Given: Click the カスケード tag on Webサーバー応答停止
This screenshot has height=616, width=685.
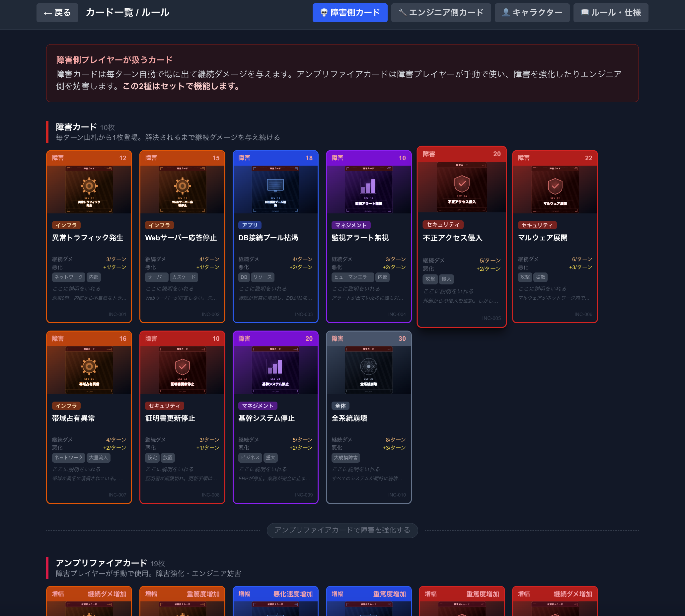Looking at the screenshot, I should 184,277.
